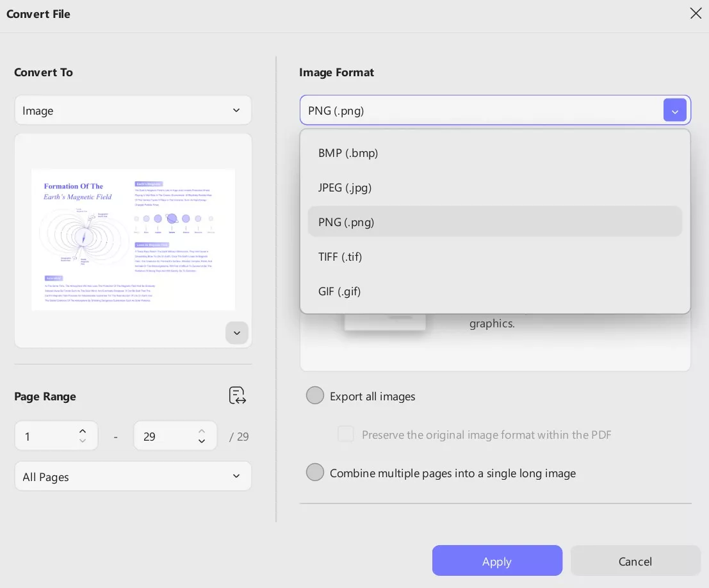Open the All Pages dropdown
709x588 pixels.
coord(133,476)
